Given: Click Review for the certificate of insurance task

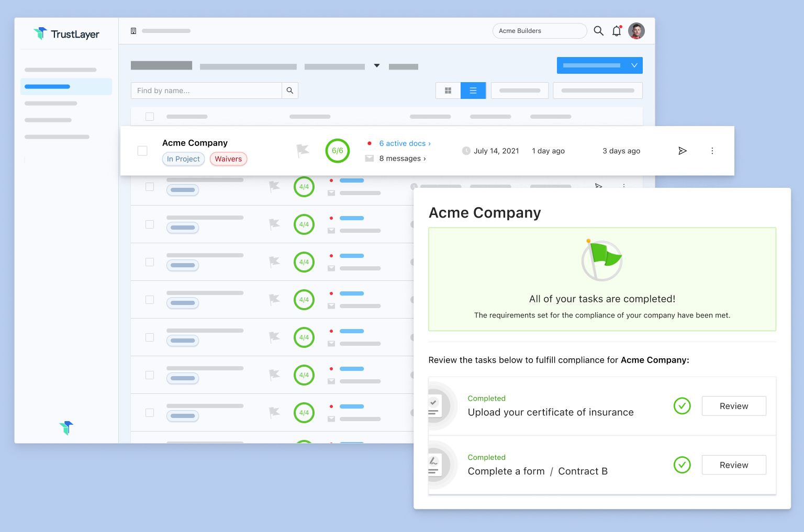Looking at the screenshot, I should pos(733,406).
